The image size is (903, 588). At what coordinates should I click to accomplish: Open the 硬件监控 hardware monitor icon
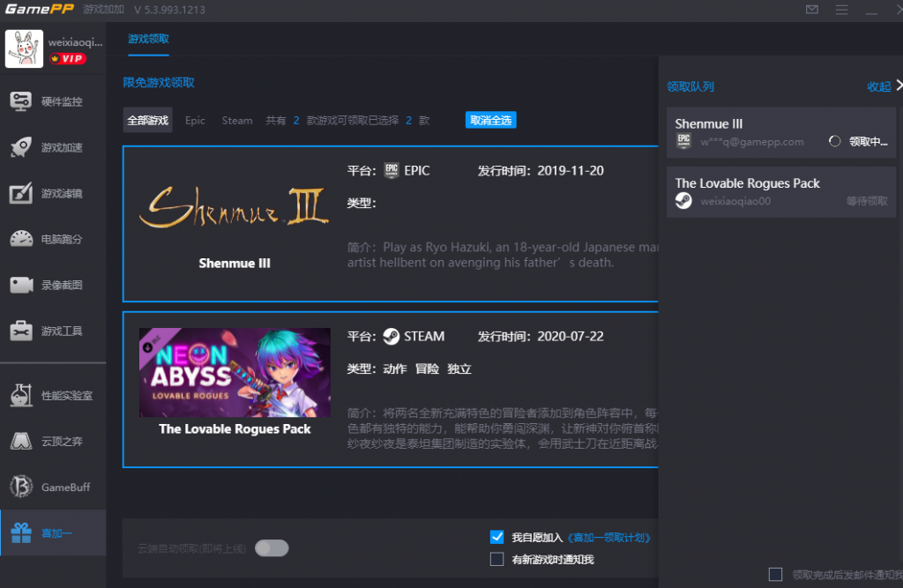pos(21,101)
